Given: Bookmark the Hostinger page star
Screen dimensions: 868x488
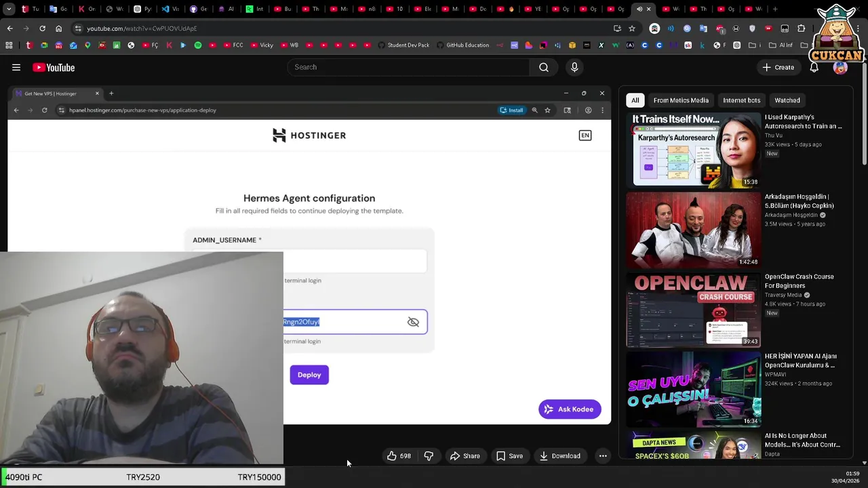Looking at the screenshot, I should 547,110.
